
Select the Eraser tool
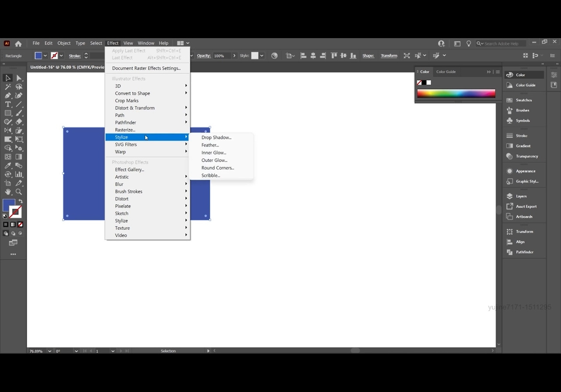pyautogui.click(x=19, y=122)
